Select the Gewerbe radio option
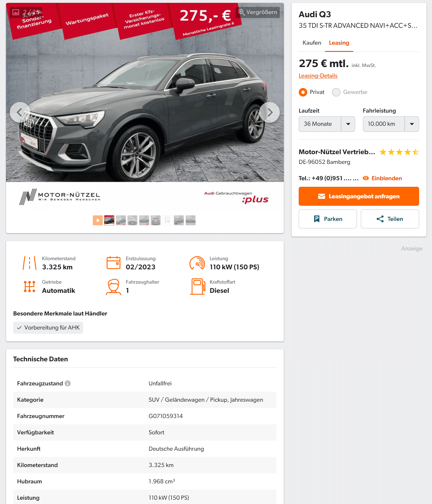 coord(336,92)
